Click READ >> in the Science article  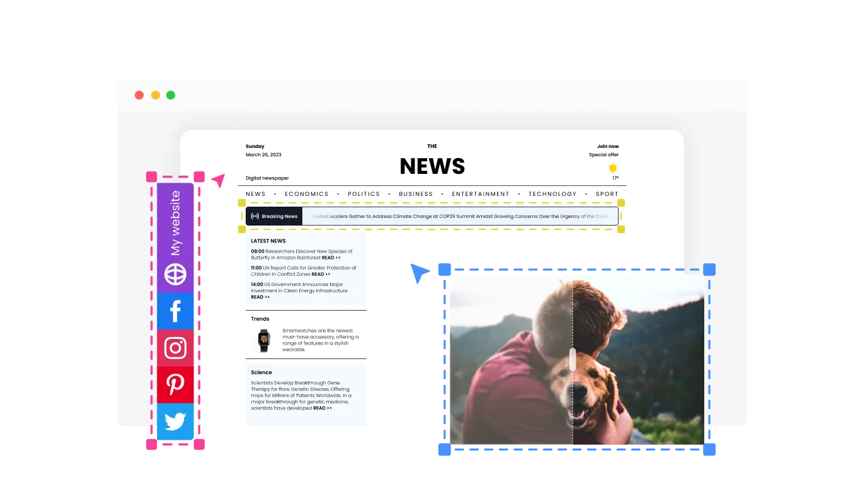point(323,408)
